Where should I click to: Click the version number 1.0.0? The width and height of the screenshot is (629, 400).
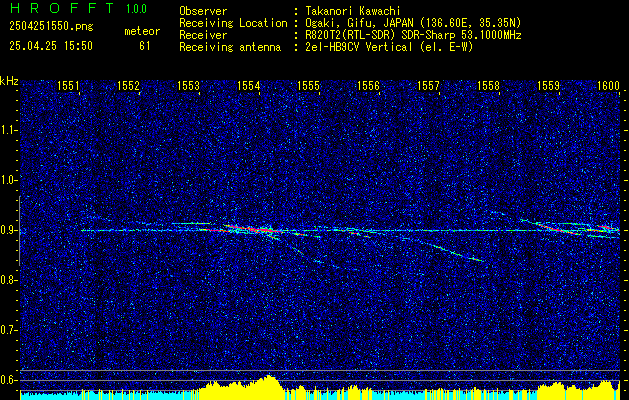[136, 9]
